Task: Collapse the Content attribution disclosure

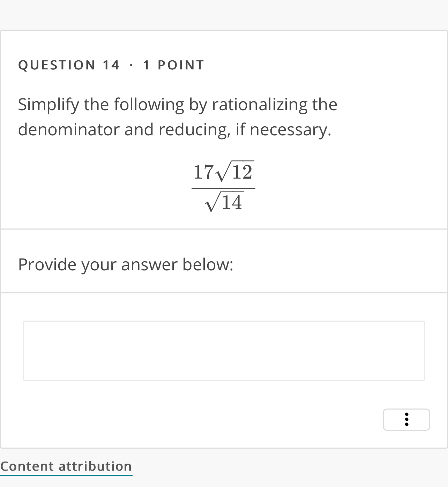Action: pos(66,466)
